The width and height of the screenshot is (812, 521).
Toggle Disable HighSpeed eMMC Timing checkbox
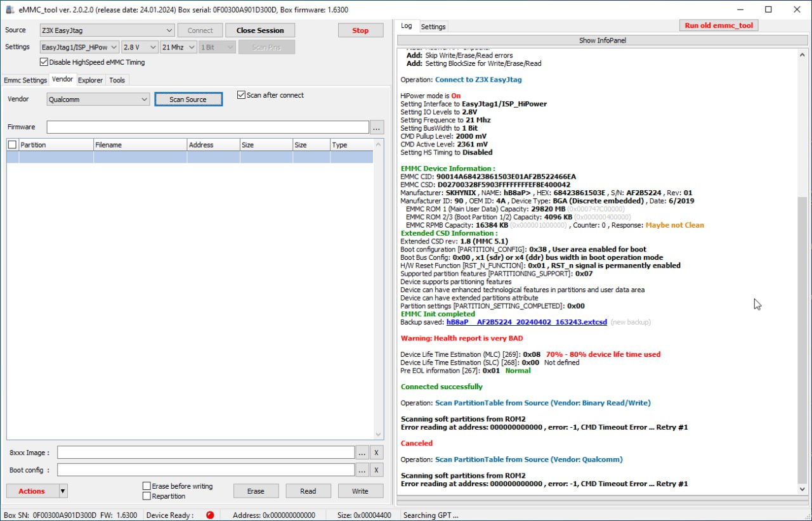tap(44, 62)
